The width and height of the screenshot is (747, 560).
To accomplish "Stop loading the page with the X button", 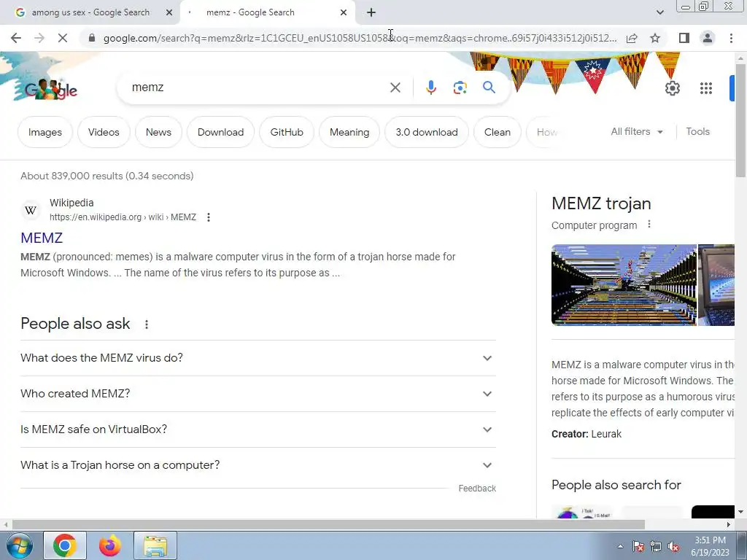I will (63, 38).
